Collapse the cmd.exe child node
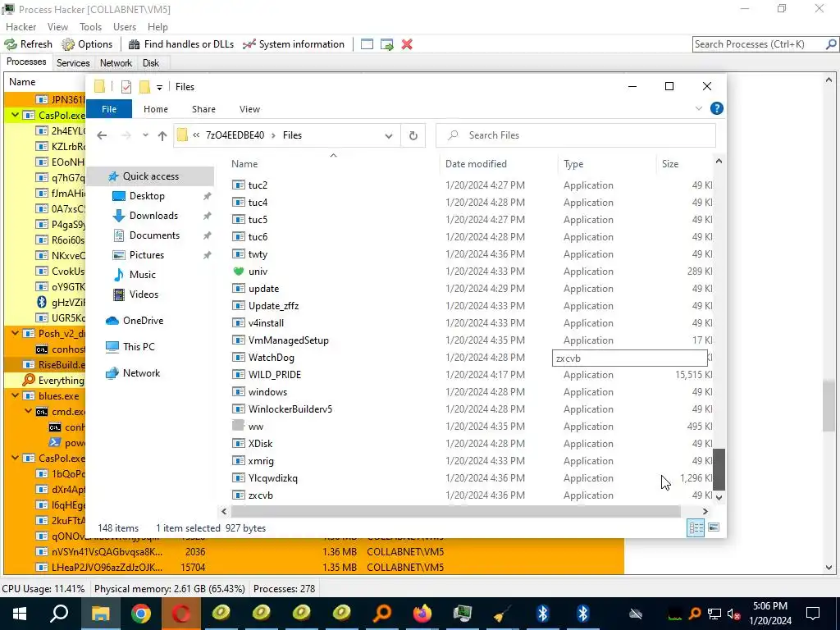 coord(29,412)
